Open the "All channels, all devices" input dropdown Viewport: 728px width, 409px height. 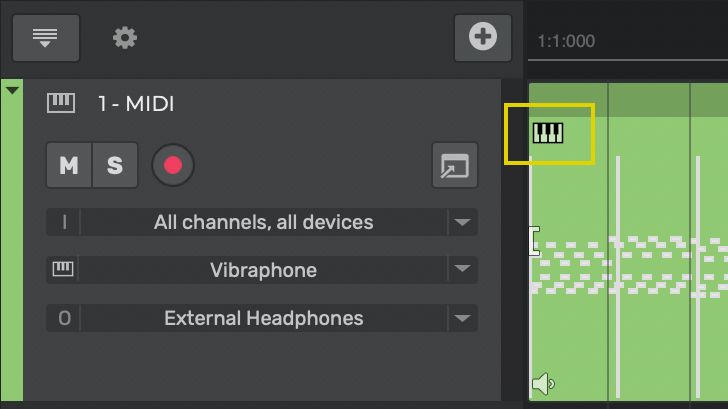pyautogui.click(x=262, y=222)
